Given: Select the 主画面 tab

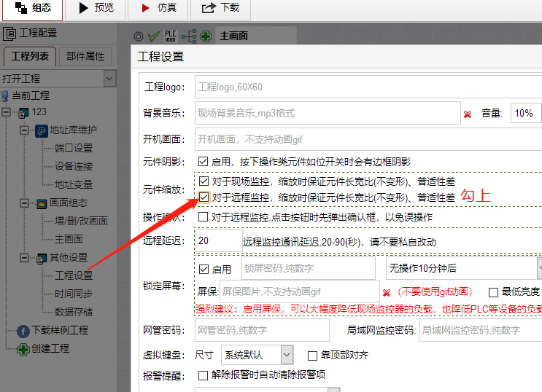Looking at the screenshot, I should point(233,36).
